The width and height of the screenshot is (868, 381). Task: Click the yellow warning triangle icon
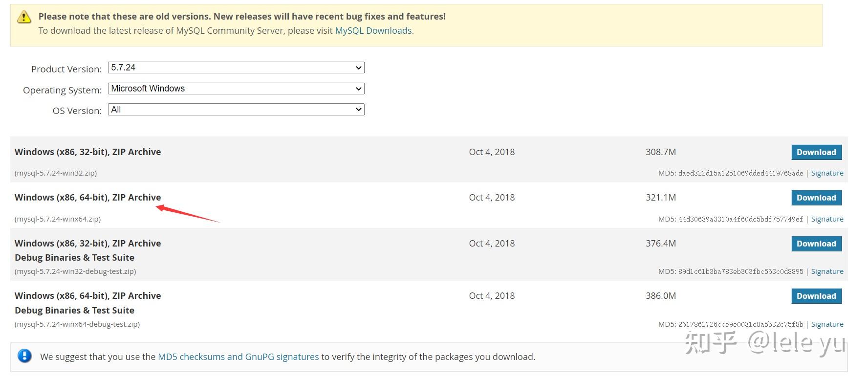tap(24, 18)
